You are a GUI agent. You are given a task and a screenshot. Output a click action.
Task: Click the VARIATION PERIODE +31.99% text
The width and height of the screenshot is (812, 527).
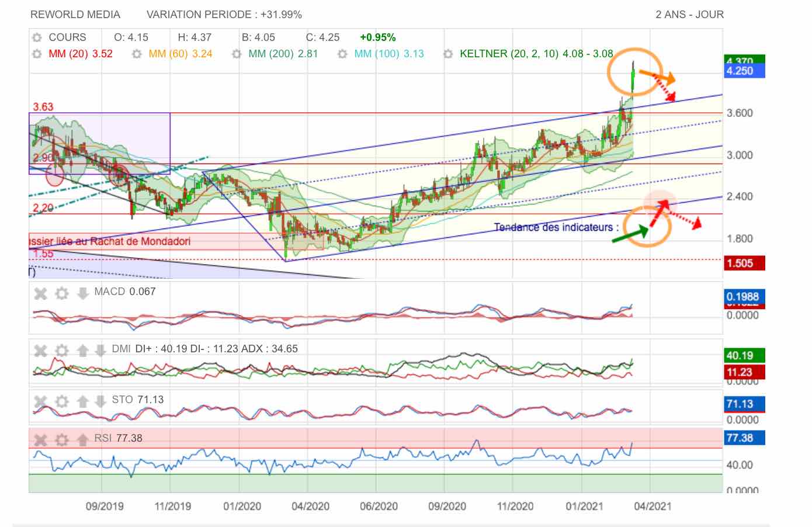(224, 15)
